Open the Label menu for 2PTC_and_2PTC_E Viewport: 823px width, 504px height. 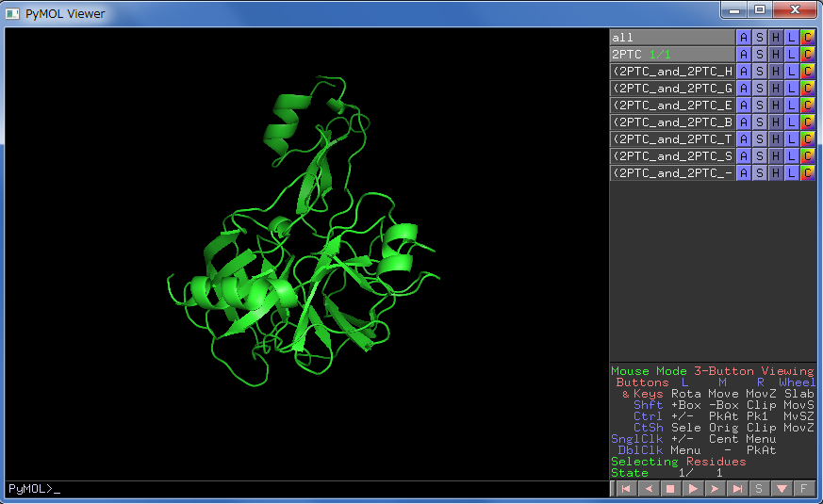(792, 106)
